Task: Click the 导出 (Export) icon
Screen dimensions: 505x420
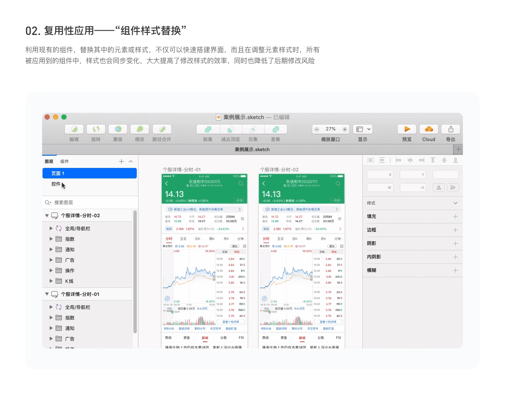Action: (x=450, y=129)
